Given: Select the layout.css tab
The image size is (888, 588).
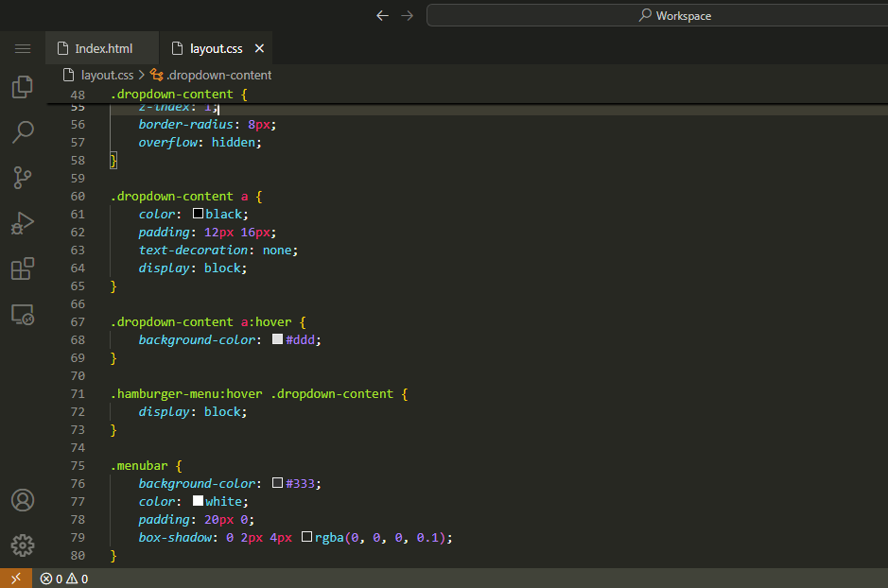Looking at the screenshot, I should (216, 48).
